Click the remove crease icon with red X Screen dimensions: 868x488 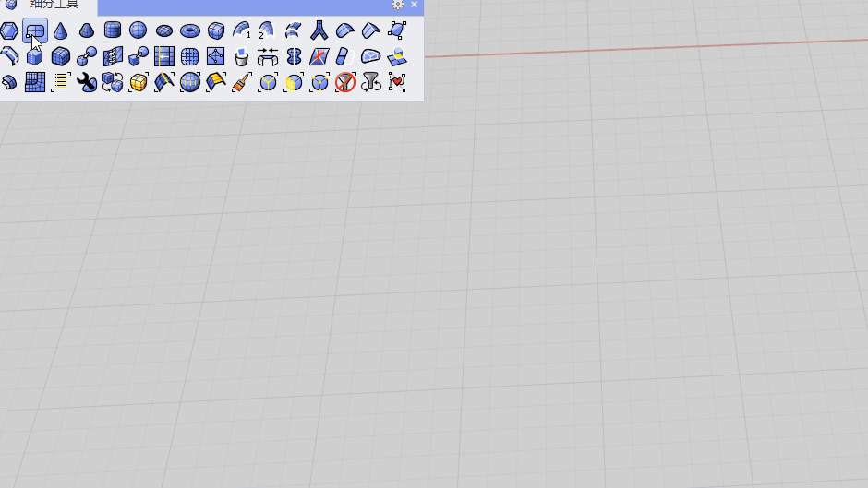coord(319,56)
